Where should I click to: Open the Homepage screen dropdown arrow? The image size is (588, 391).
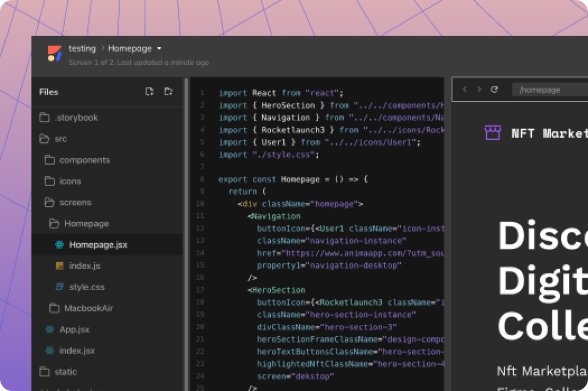coord(159,49)
